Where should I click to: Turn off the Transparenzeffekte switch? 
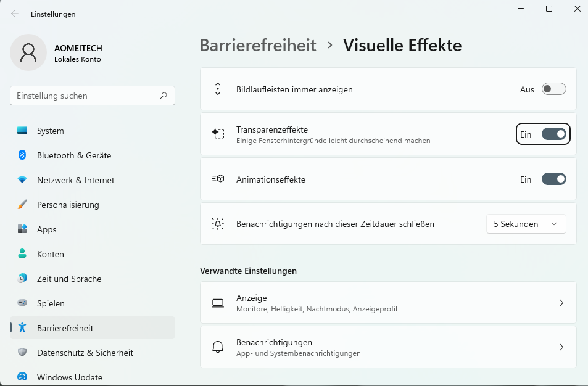[x=553, y=134]
